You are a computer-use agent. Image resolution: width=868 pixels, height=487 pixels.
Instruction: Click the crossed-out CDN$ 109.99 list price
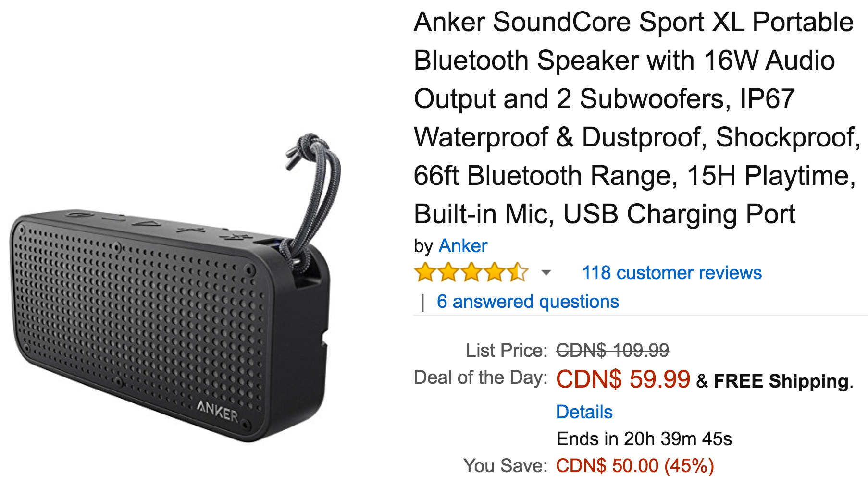pyautogui.click(x=612, y=351)
